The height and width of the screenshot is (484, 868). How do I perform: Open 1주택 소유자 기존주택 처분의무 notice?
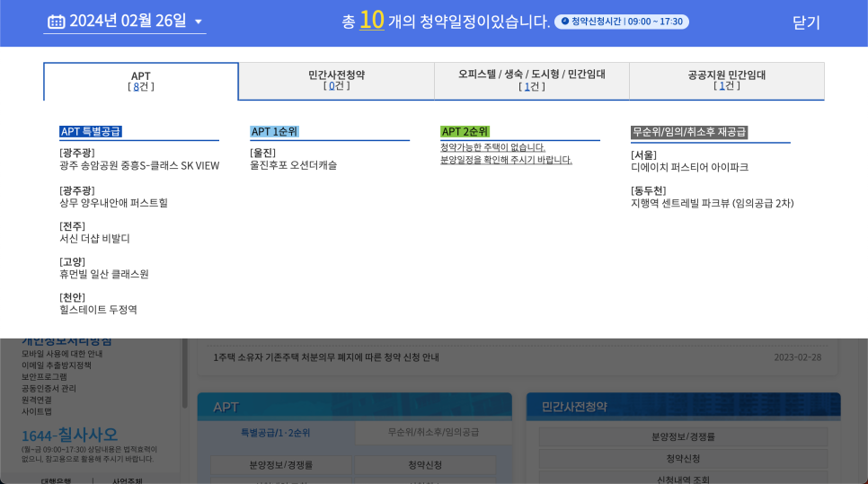coord(326,357)
